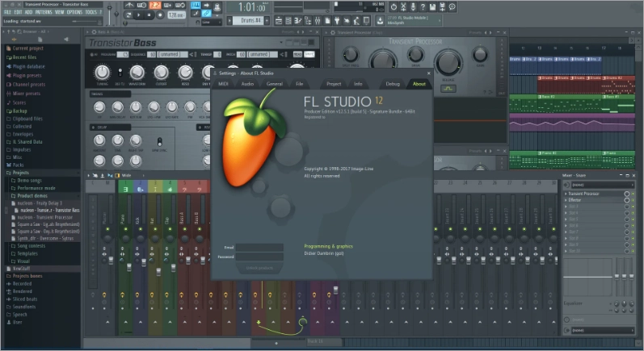Click the Email input field
The image size is (644, 351).
tap(259, 247)
